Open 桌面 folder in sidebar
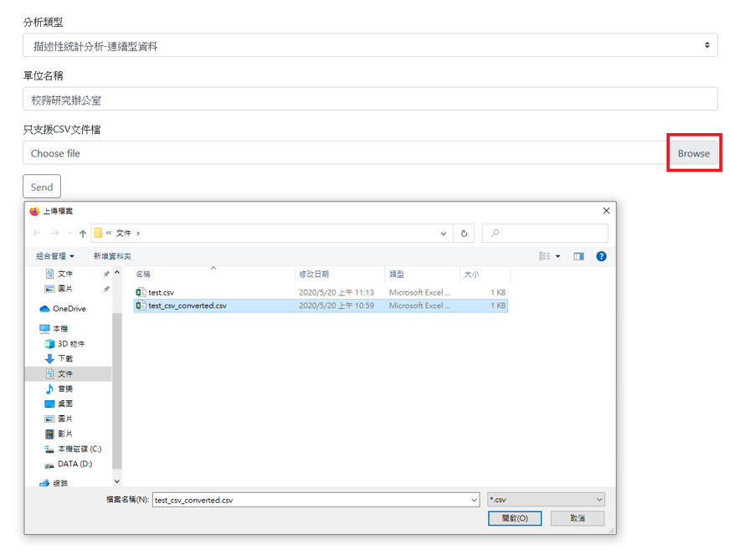The image size is (729, 560). [x=59, y=403]
